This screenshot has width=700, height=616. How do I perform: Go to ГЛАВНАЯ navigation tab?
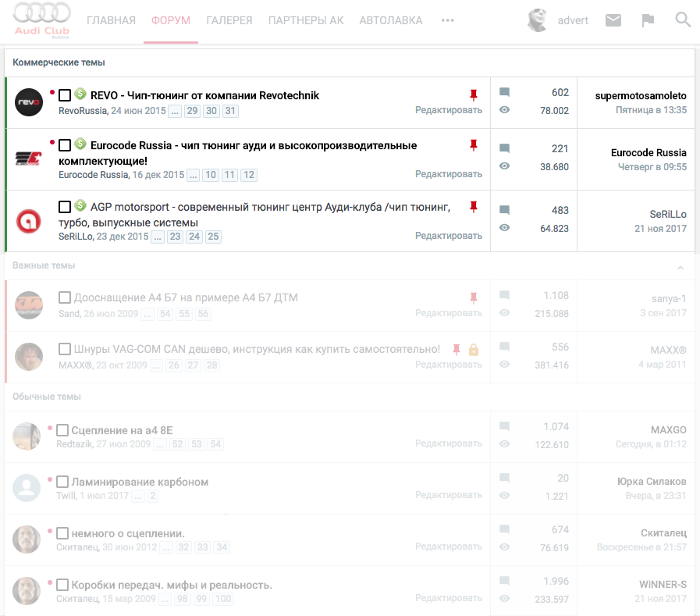click(x=111, y=20)
